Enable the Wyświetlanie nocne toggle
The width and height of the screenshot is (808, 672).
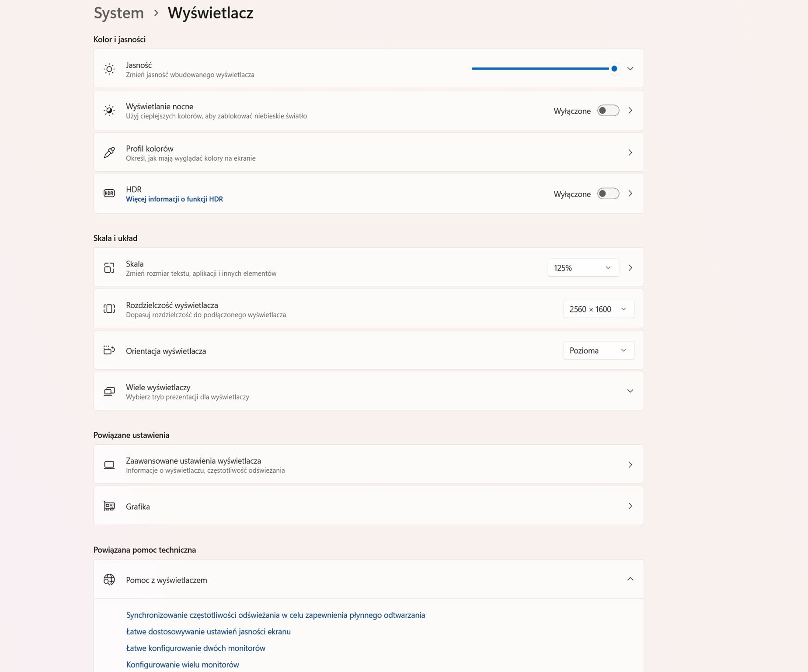click(x=608, y=110)
